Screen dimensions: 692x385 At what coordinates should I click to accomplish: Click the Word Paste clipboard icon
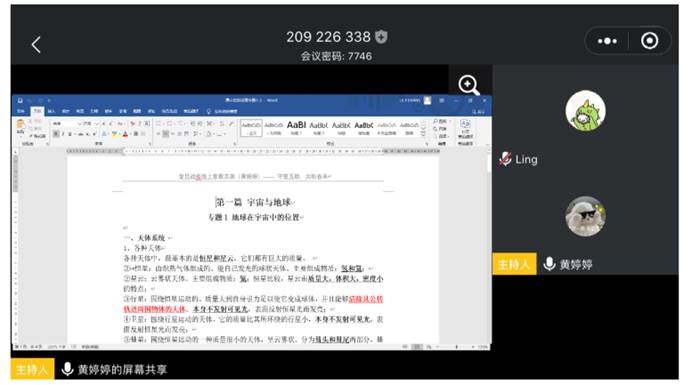(x=20, y=127)
